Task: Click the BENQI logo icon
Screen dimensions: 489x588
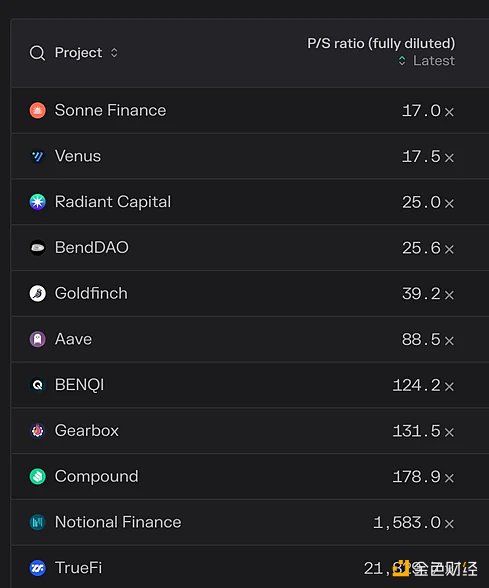Action: (x=38, y=385)
